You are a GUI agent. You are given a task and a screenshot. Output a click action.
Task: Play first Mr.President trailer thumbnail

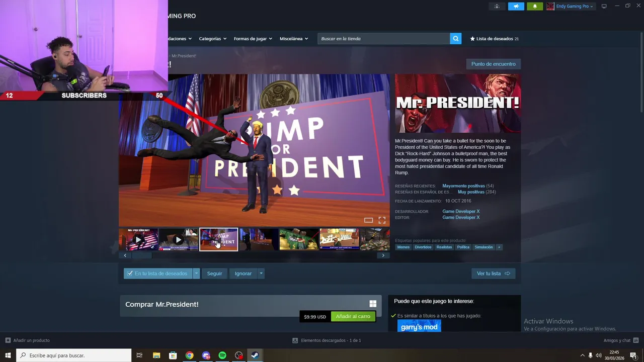click(x=138, y=239)
